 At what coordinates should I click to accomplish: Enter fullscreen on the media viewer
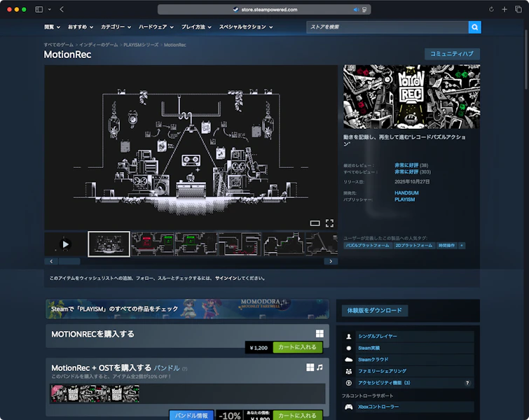[x=329, y=223]
